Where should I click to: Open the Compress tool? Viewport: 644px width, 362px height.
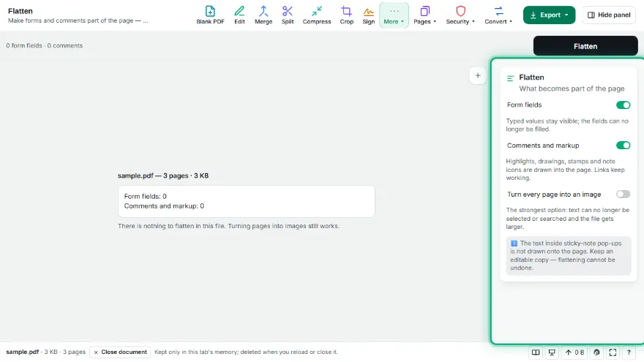pos(317,15)
